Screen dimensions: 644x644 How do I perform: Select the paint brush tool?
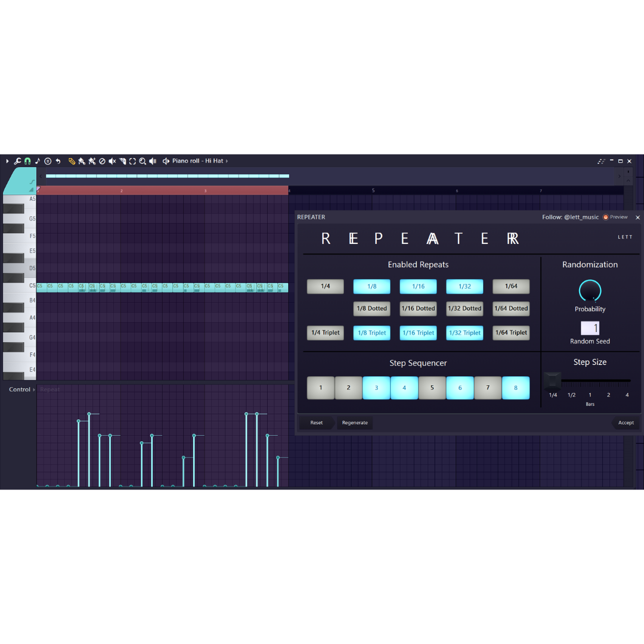pyautogui.click(x=82, y=161)
